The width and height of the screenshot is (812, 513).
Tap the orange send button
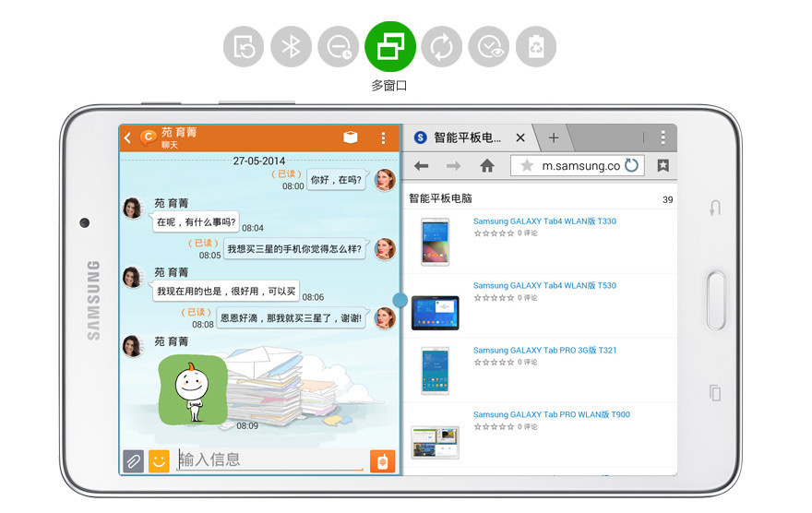click(383, 460)
